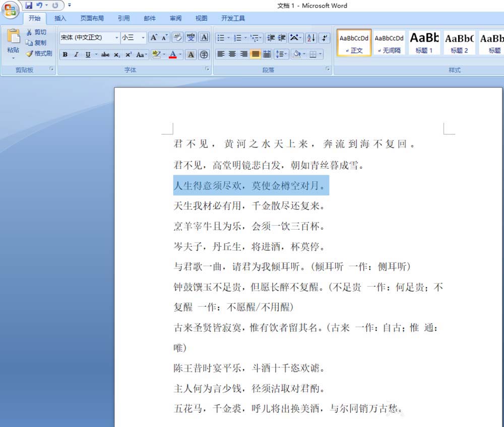Save document via Quick Access toolbar
This screenshot has width=504, height=427.
coord(29,5)
